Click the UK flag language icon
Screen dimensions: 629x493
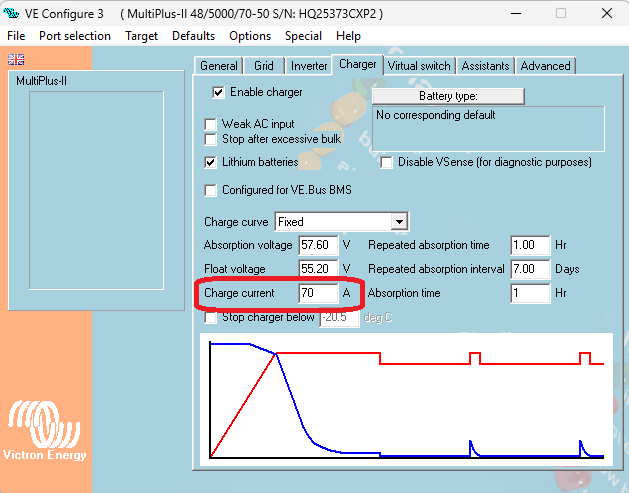(x=16, y=59)
